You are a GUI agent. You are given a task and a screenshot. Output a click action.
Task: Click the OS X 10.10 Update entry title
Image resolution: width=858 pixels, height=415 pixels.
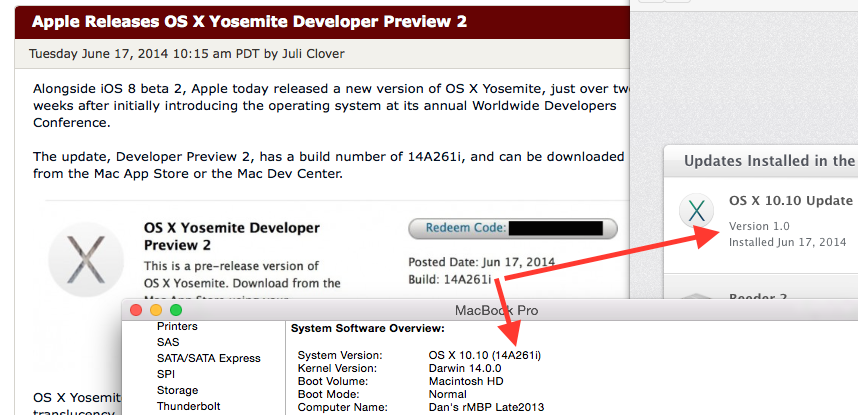[791, 201]
